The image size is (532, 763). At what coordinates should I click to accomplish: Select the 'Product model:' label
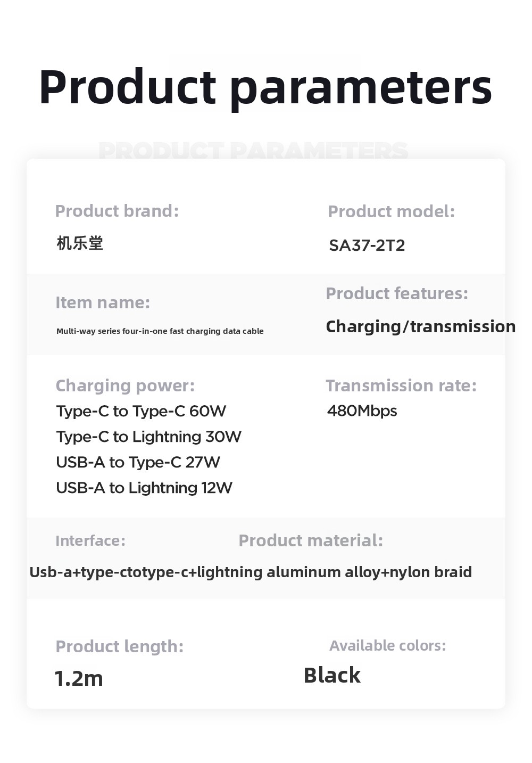click(x=392, y=211)
